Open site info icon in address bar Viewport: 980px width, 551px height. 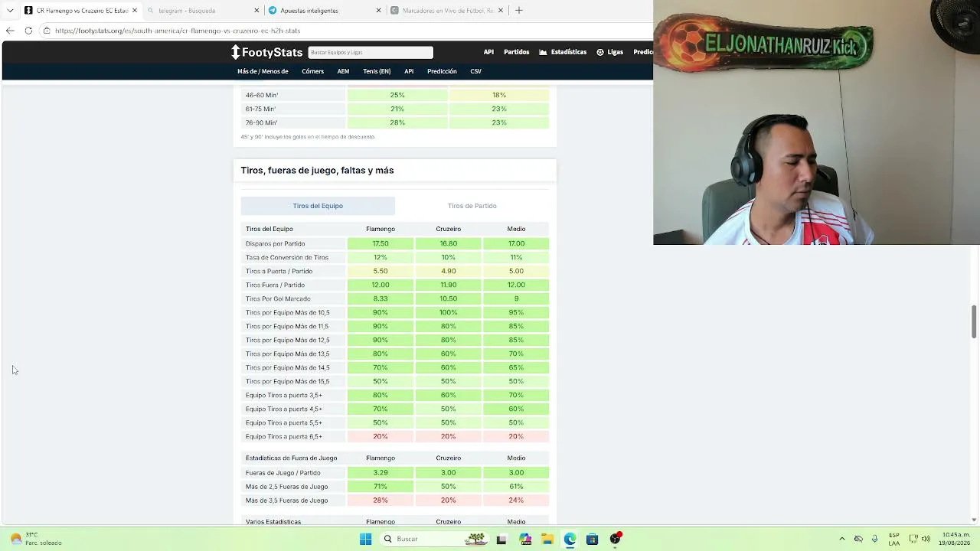coord(47,31)
